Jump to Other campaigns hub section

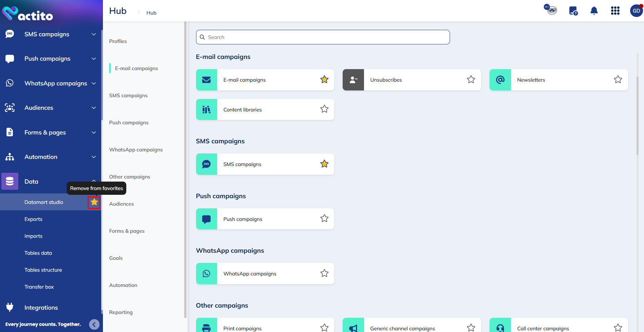[x=130, y=177]
